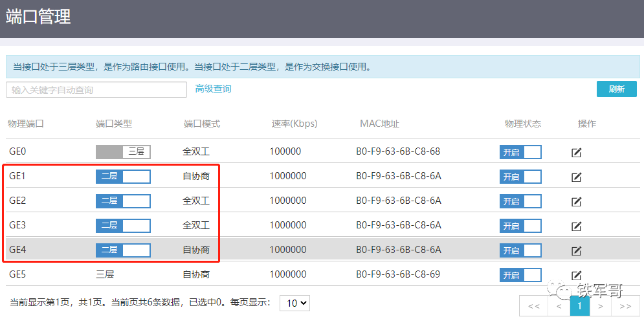Jump to first page double arrow

click(x=533, y=305)
